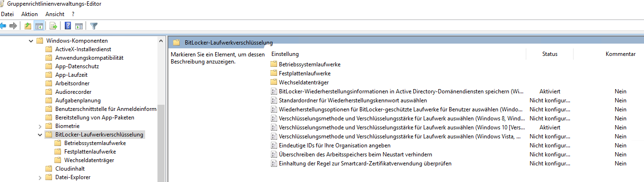Click Nicht konfiguriert status of the Standardordner setting
Image resolution: width=644 pixels, height=182 pixels.
(550, 100)
